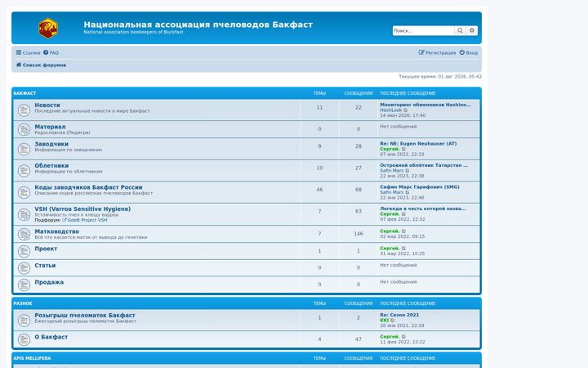Go to Список форумов breadcrumb

pos(41,65)
